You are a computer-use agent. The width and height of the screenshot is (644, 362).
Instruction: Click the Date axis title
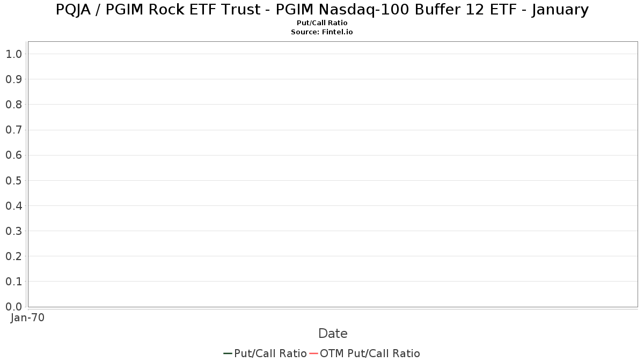(333, 334)
